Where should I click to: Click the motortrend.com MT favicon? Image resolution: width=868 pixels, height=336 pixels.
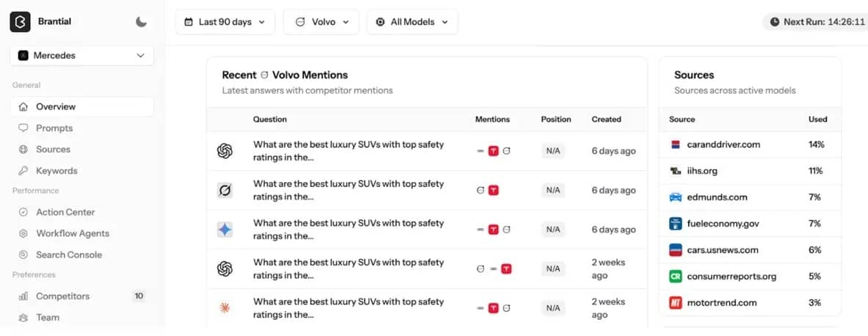point(676,303)
